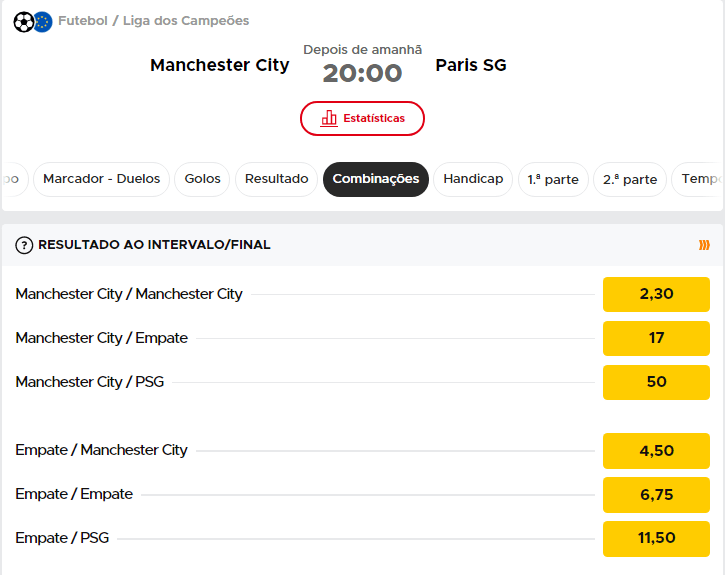
Task: Select the Combinações tab
Action: point(376,179)
